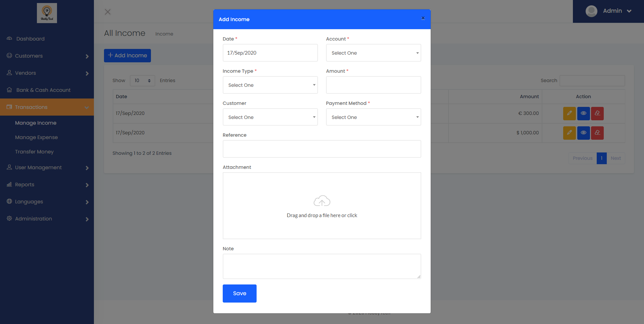644x324 pixels.
Task: Open the Languages globe icon
Action: [9, 201]
